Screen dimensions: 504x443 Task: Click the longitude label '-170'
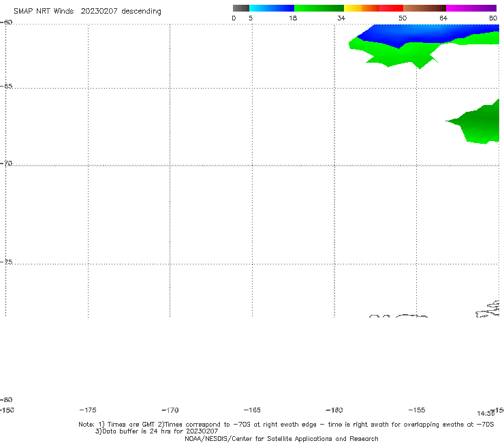(170, 410)
